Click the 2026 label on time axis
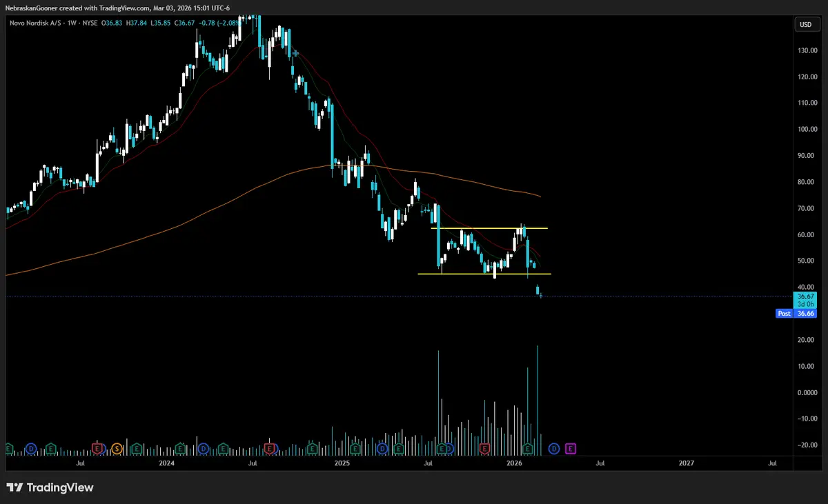Image resolution: width=828 pixels, height=504 pixels. pyautogui.click(x=513, y=465)
